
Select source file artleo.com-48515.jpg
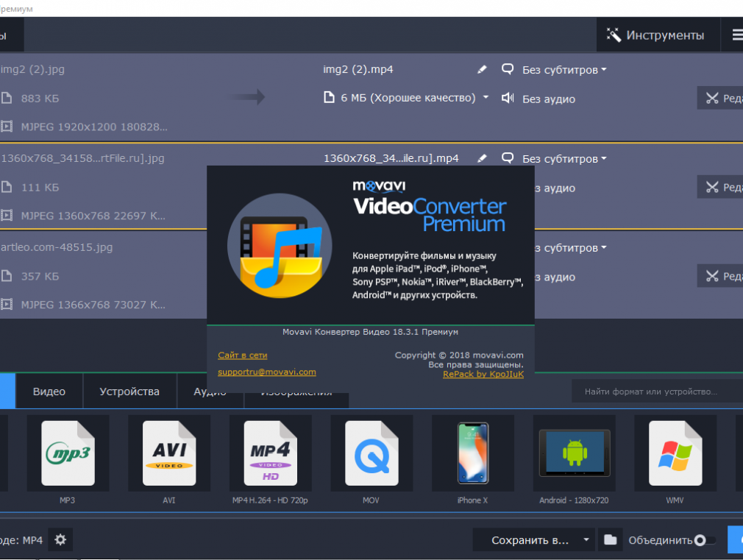coord(57,247)
